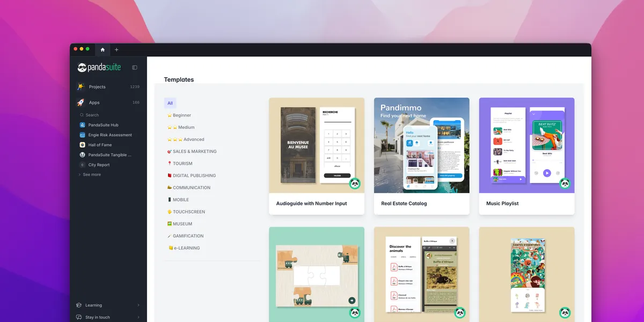Filter templates by TOUCHSCREEN
644x322 pixels.
point(186,212)
